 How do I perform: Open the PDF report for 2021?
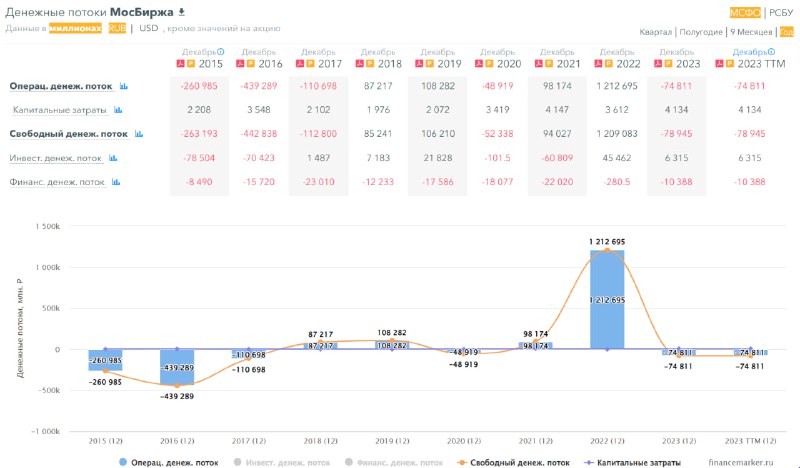pyautogui.click(x=539, y=64)
